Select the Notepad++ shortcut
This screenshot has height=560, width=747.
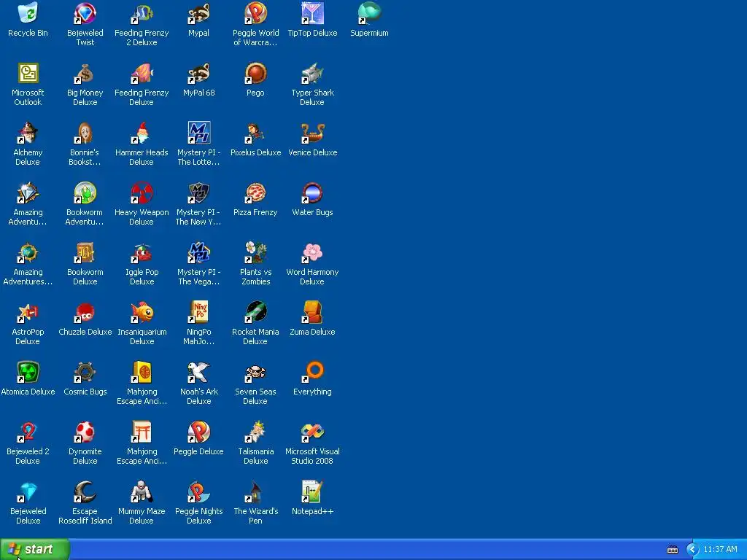coord(312,491)
